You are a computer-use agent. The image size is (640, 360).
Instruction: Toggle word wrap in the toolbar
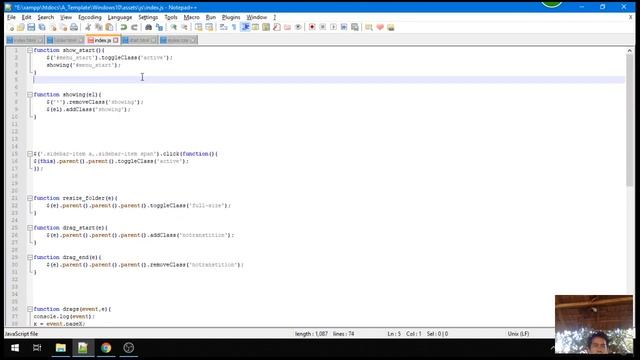pyautogui.click(x=223, y=27)
